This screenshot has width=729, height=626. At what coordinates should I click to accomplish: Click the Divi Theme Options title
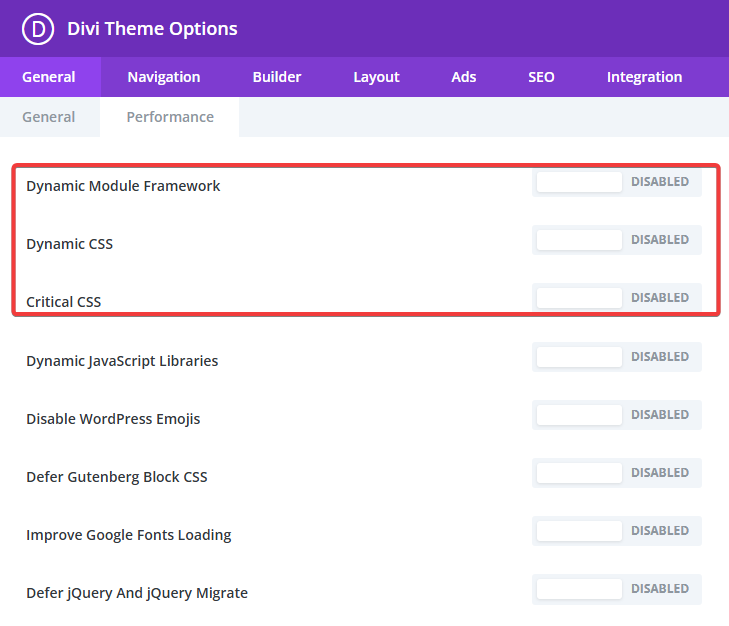tap(152, 29)
